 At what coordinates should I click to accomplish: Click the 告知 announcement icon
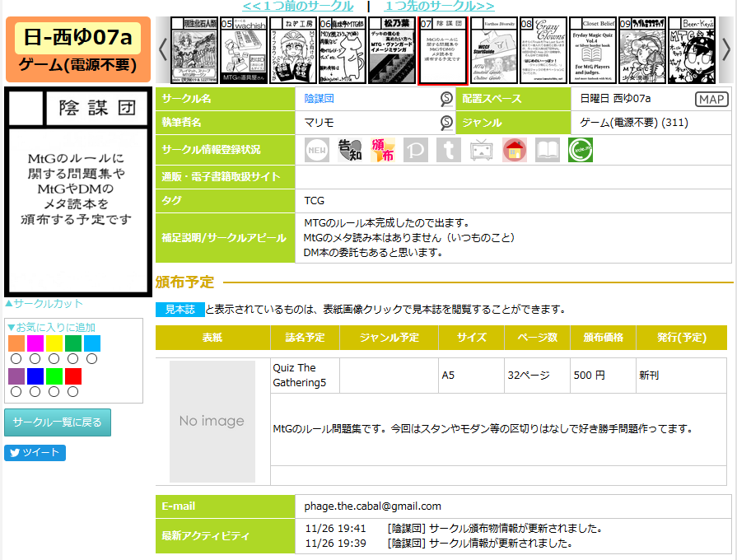click(350, 150)
